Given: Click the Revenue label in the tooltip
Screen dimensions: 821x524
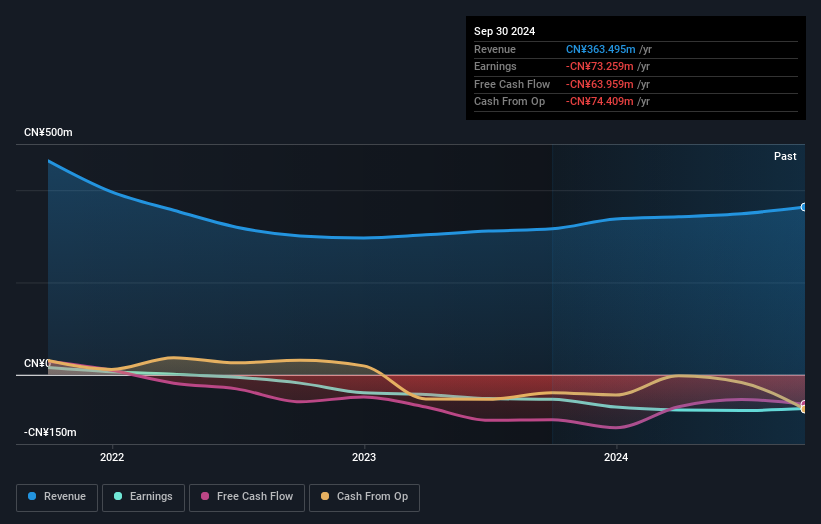Looking at the screenshot, I should pos(495,49).
